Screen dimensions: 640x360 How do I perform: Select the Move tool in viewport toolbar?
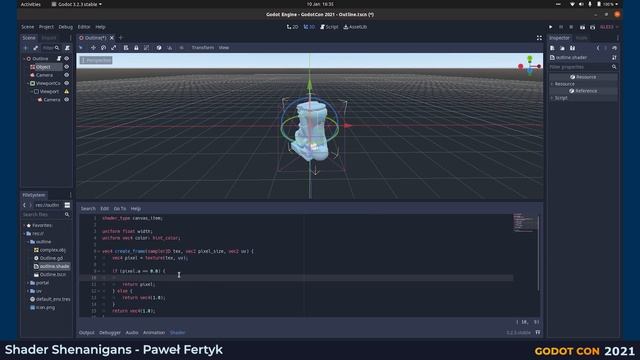(x=93, y=48)
